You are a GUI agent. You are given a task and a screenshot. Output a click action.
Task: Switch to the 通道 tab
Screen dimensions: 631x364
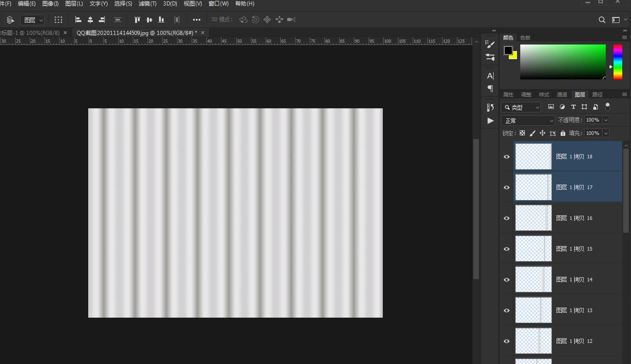tap(562, 95)
